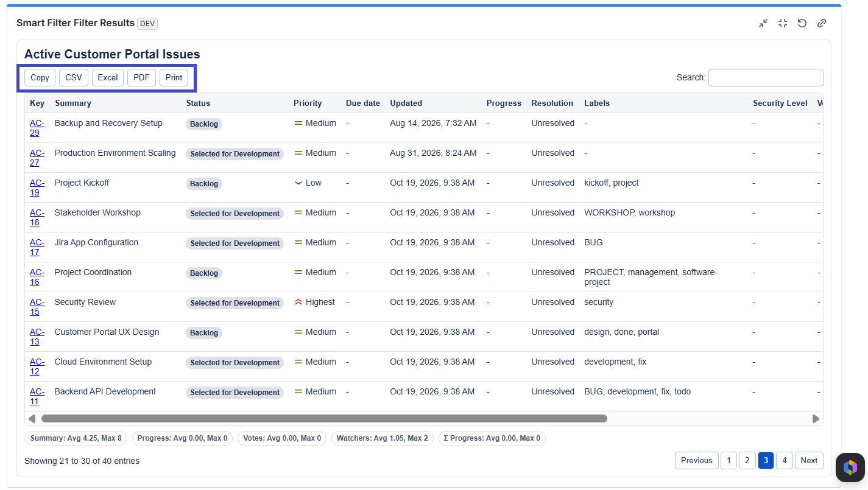Jump to page 4 of results
This screenshot has width=868, height=490.
pos(784,461)
